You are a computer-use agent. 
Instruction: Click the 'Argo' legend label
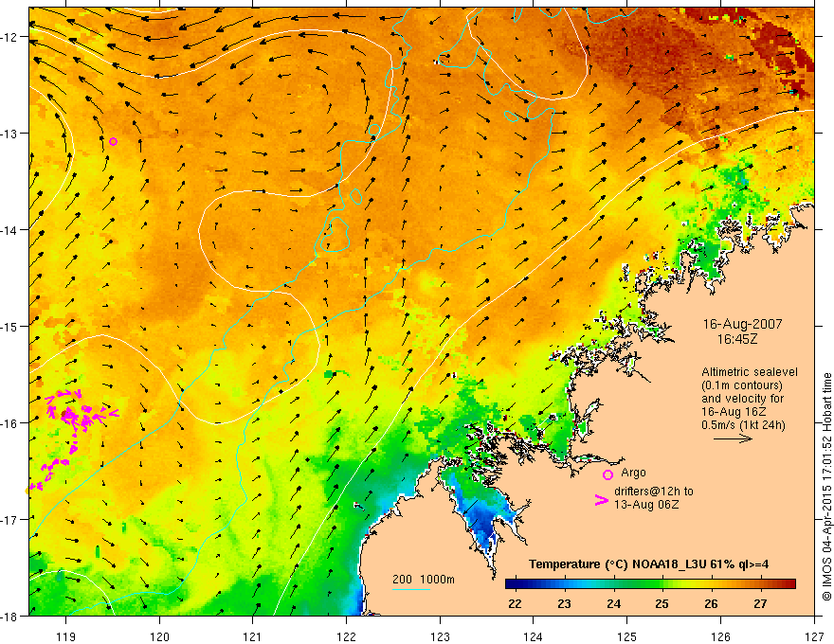[x=633, y=473]
